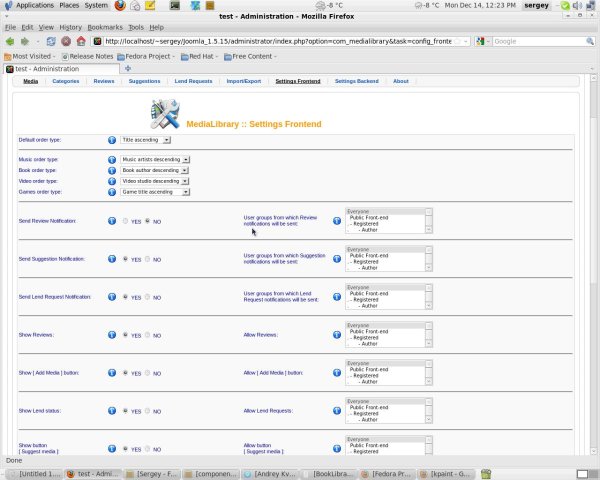The width and height of the screenshot is (600, 480).
Task: Click the Forward arrow button
Action: click(25, 41)
